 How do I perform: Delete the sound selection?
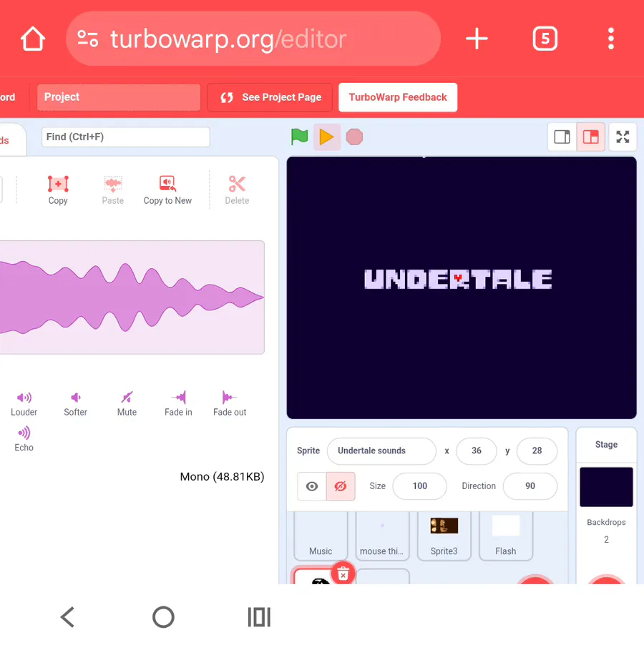[x=237, y=190]
